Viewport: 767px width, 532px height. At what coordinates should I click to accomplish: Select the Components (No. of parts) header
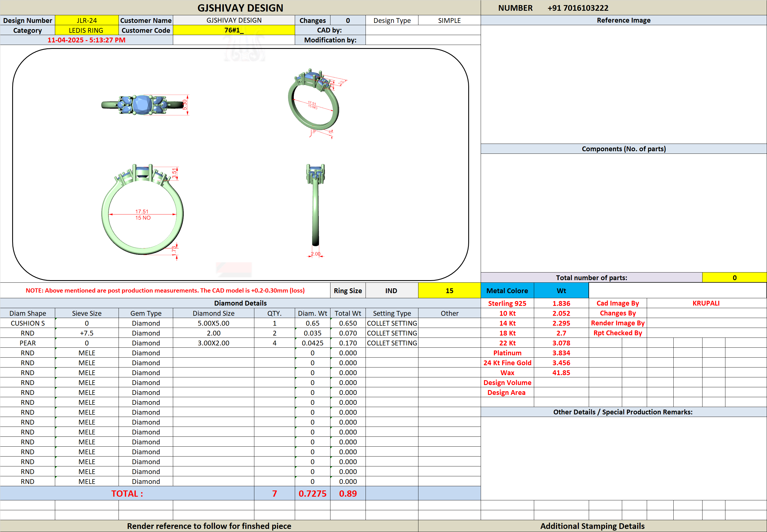click(624, 149)
